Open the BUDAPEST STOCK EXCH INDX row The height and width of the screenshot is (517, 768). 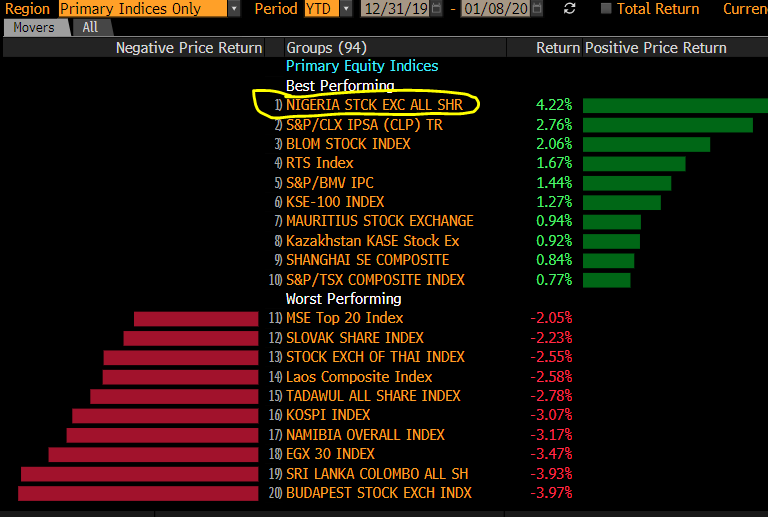coord(378,492)
